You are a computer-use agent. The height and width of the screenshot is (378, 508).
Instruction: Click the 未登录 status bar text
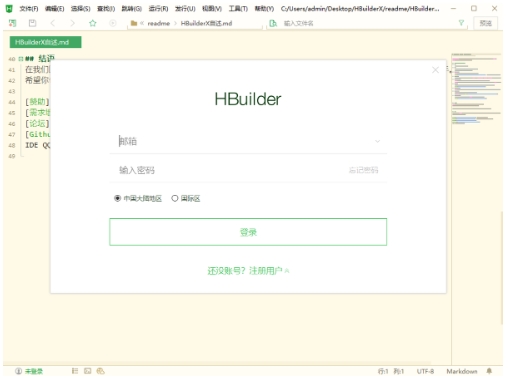[x=34, y=371]
